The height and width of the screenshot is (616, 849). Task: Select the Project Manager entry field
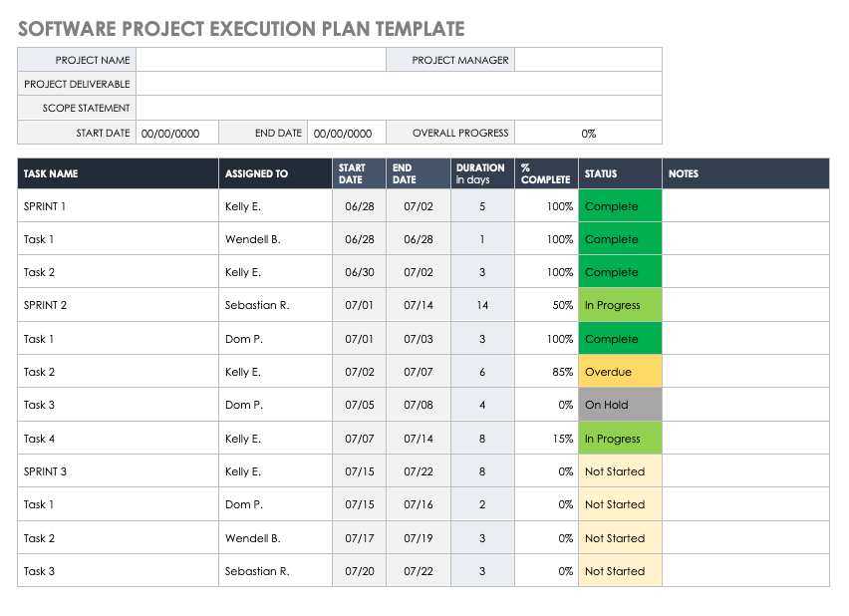coord(588,60)
